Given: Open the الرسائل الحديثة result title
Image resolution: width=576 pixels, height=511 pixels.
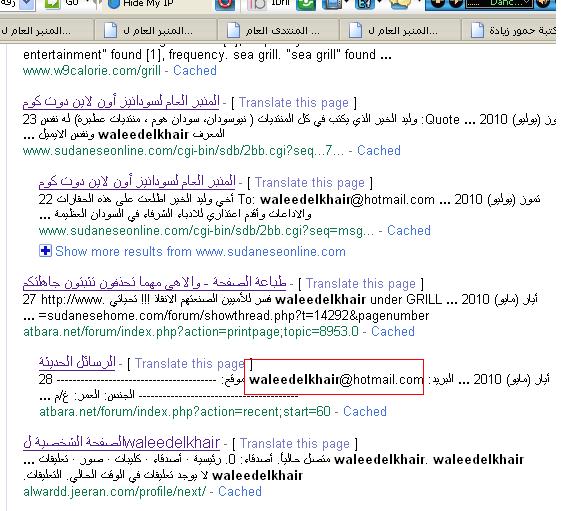Looking at the screenshot, I should pyautogui.click(x=77, y=363).
